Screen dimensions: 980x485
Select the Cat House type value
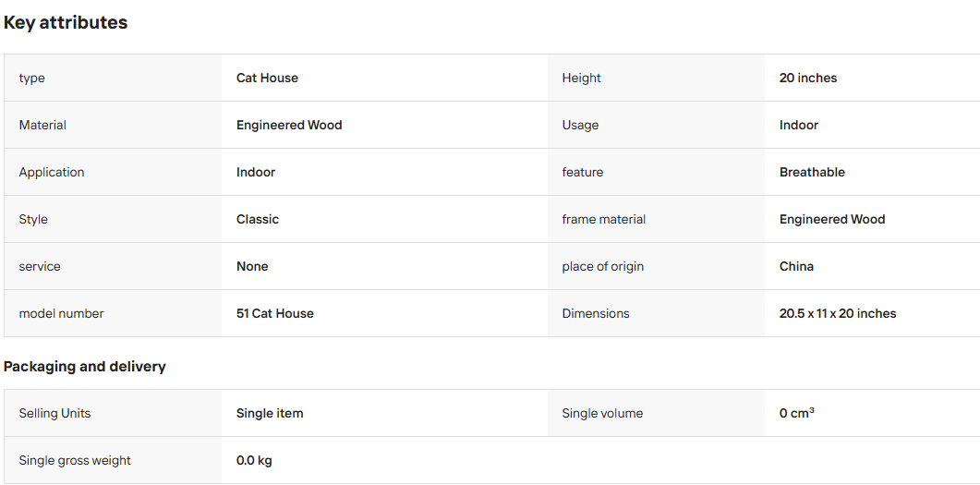(x=267, y=79)
